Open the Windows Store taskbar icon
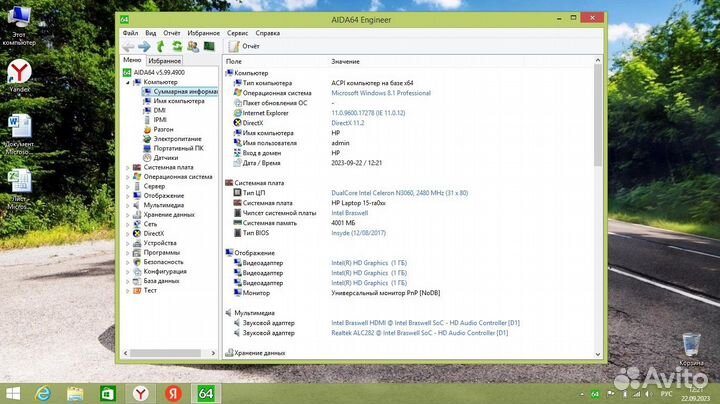Image resolution: width=720 pixels, height=404 pixels. pyautogui.click(x=108, y=393)
